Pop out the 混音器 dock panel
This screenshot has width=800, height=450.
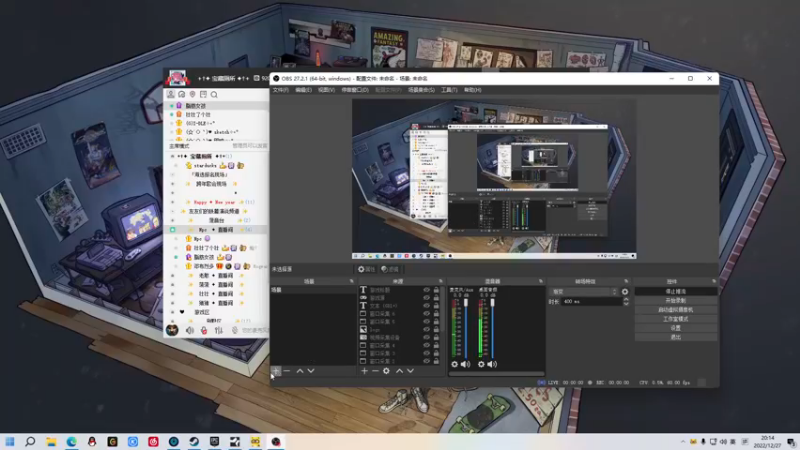[x=541, y=281]
